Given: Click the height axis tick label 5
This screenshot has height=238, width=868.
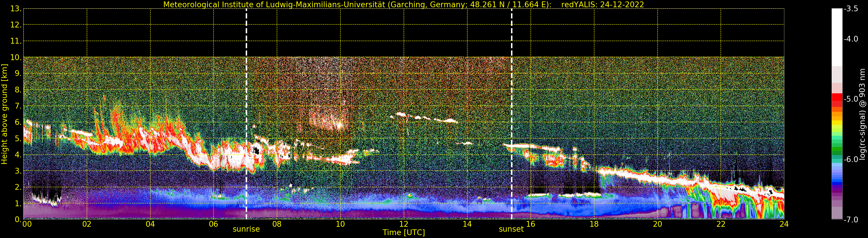Looking at the screenshot, I should point(18,138).
